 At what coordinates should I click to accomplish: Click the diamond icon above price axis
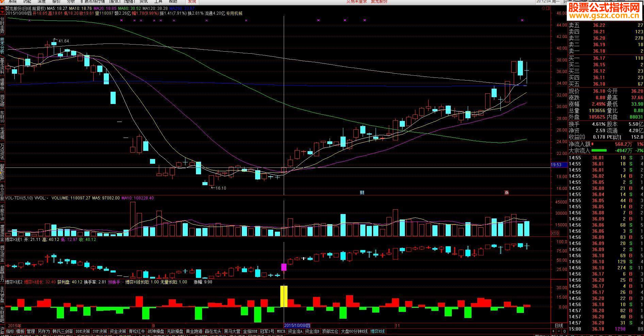[543, 8]
